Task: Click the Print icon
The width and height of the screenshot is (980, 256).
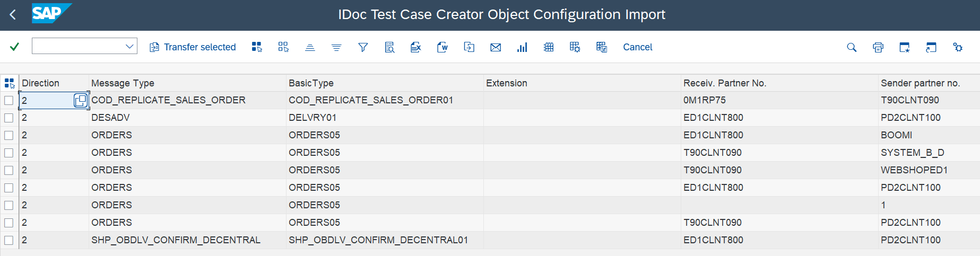Action: point(878,47)
